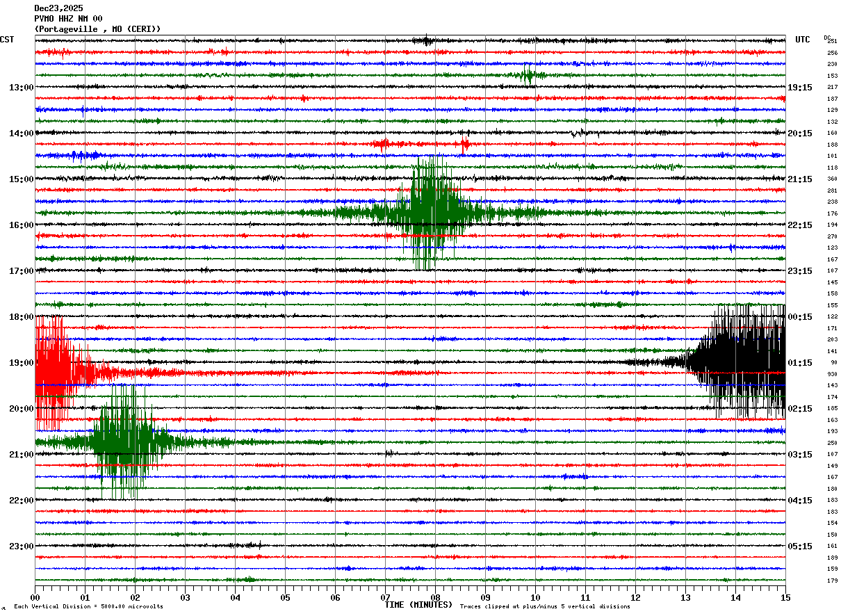Click minute 02 on the time axis

point(135,597)
